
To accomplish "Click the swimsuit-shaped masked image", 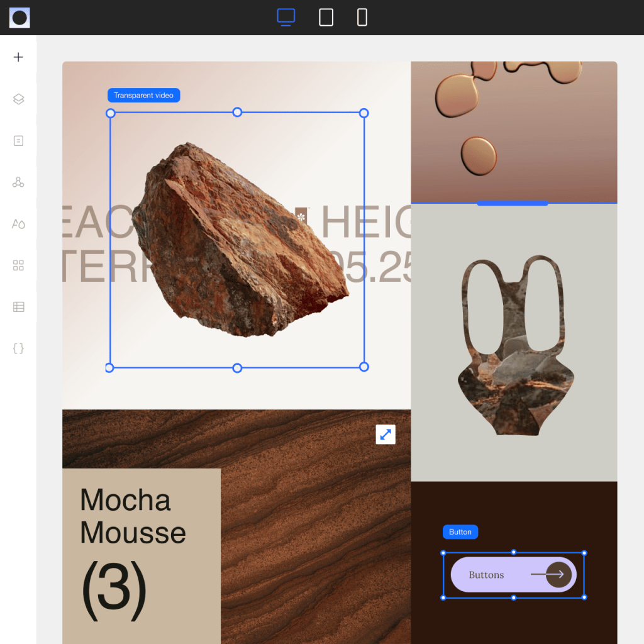I will (x=514, y=345).
